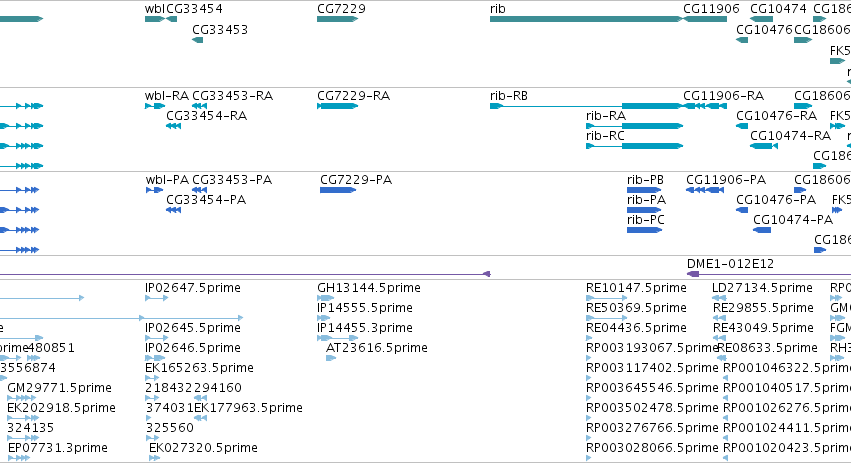Select CG33454-RA transcript label

(x=206, y=116)
